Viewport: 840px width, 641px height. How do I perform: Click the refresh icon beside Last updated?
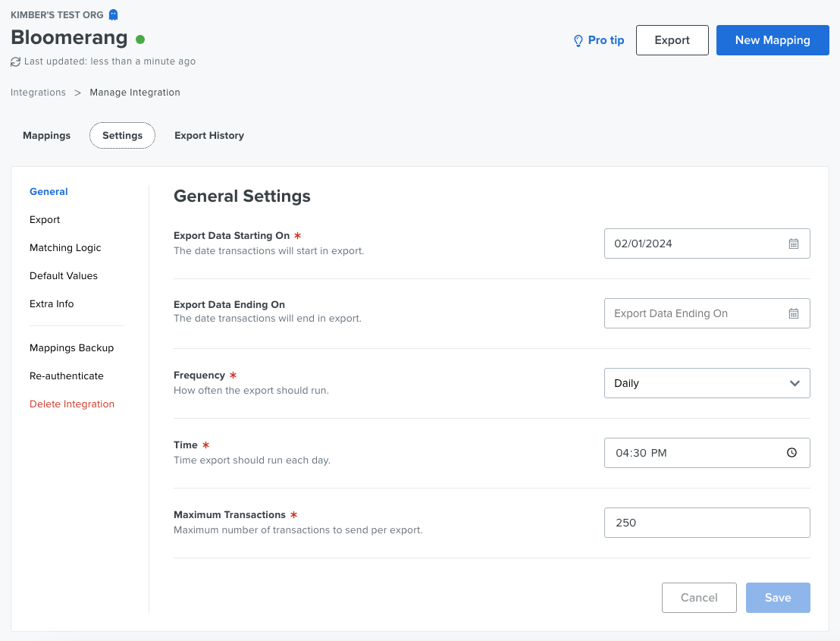(x=15, y=61)
